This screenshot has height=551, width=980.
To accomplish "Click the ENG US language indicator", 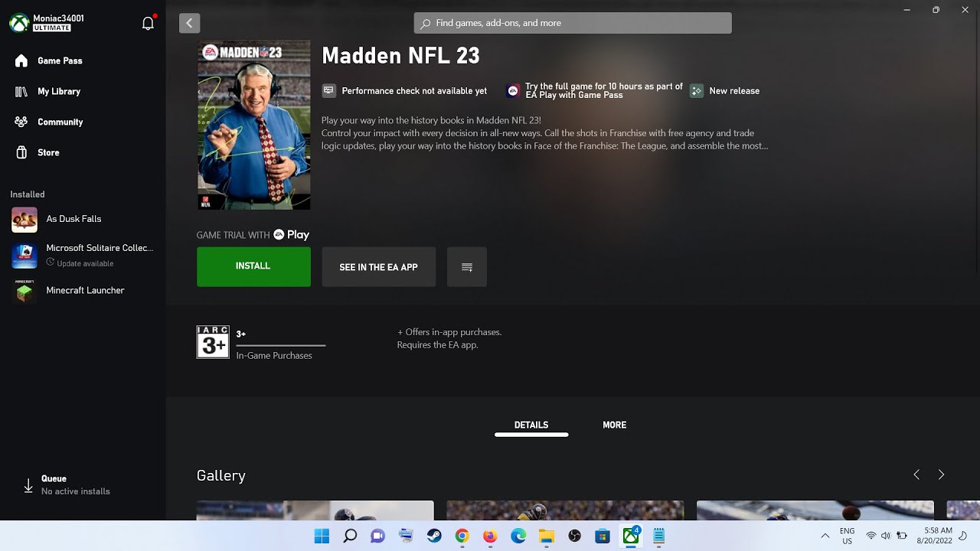I will 847,536.
